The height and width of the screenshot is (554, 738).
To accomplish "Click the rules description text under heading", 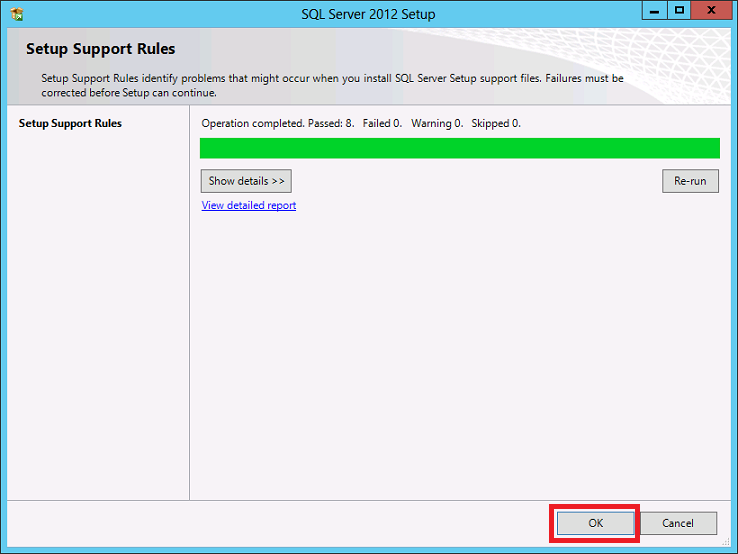I will [x=332, y=85].
